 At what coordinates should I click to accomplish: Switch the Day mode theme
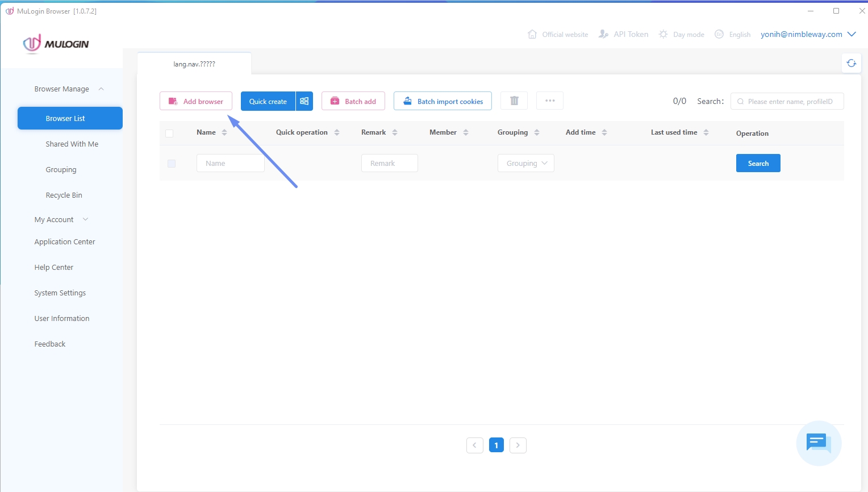click(682, 34)
